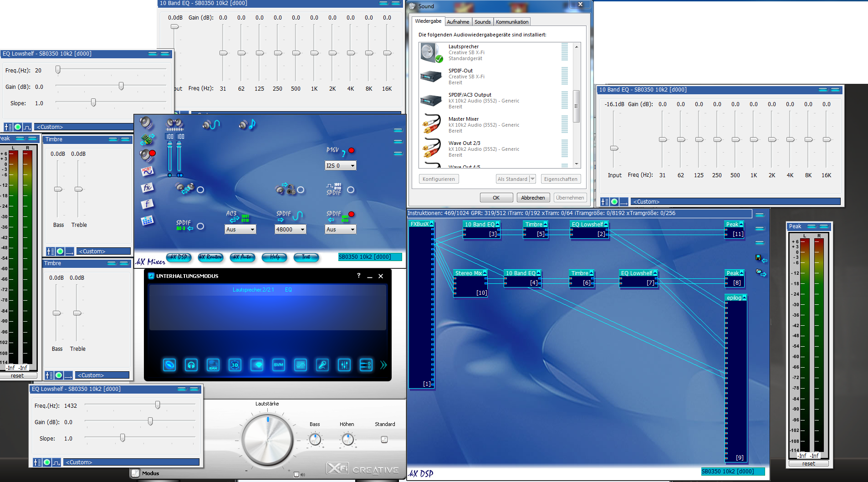This screenshot has width=868, height=482.
Task: Open Custom preset list in upper Timbre window
Action: pyautogui.click(x=104, y=251)
